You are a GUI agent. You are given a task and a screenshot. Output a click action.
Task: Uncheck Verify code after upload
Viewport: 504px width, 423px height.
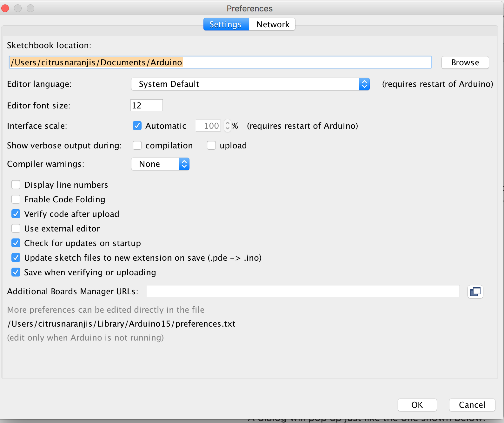[x=16, y=214]
